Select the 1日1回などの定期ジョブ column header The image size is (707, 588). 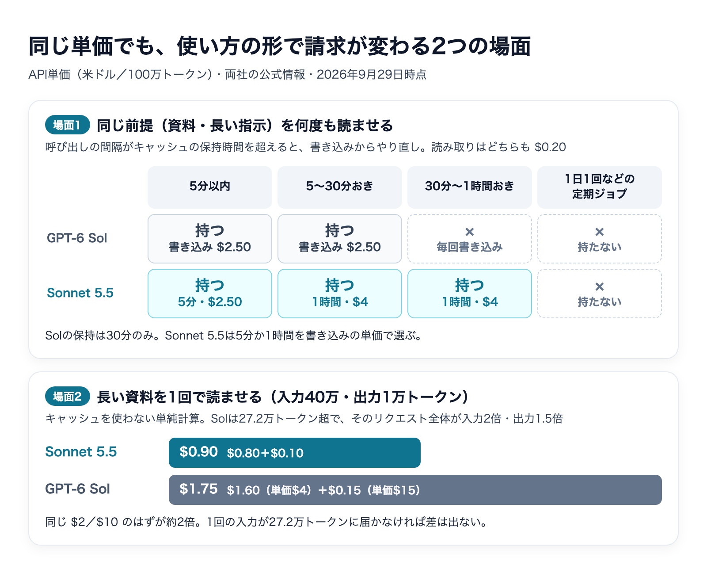click(x=600, y=187)
